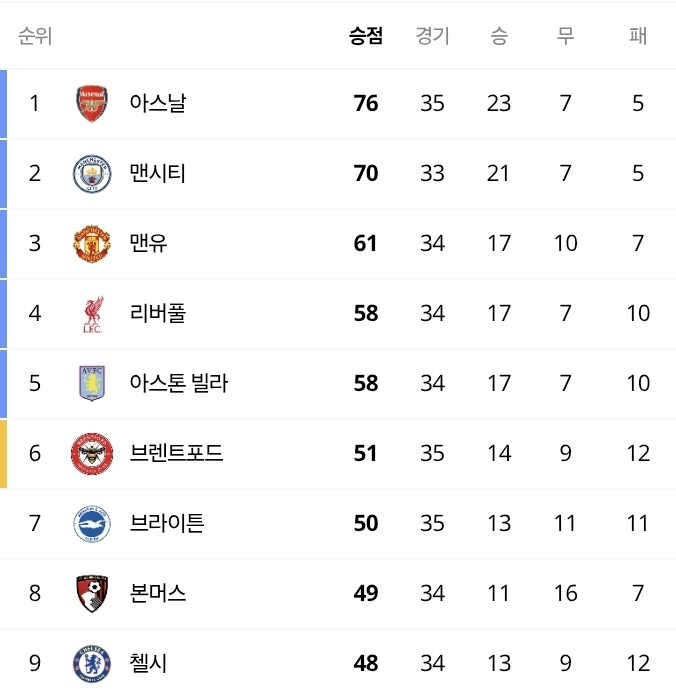Click the Arsenal club crest
The image size is (676, 692).
click(92, 104)
